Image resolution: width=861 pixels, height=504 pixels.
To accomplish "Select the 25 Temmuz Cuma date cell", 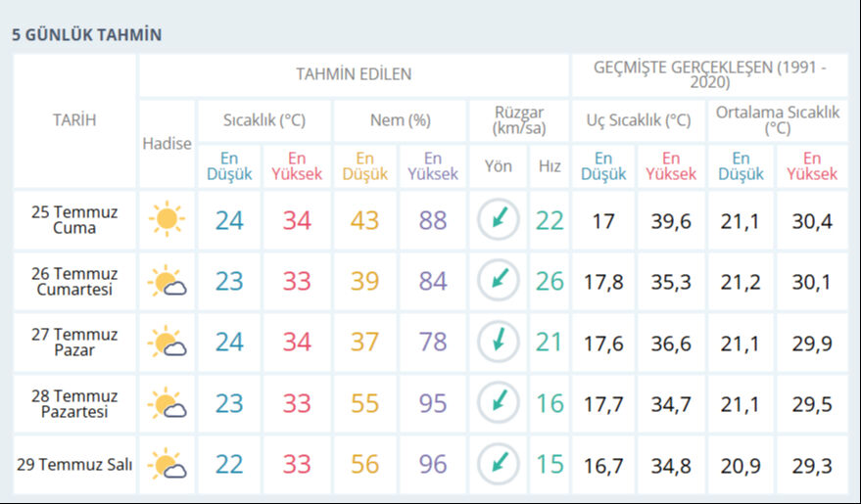I will pyautogui.click(x=74, y=220).
